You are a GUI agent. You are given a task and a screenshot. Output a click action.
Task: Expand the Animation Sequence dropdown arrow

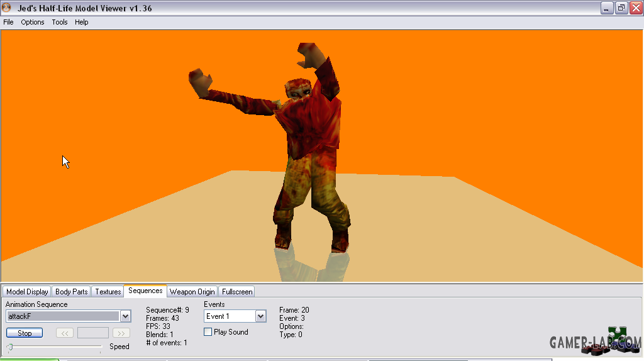(125, 316)
